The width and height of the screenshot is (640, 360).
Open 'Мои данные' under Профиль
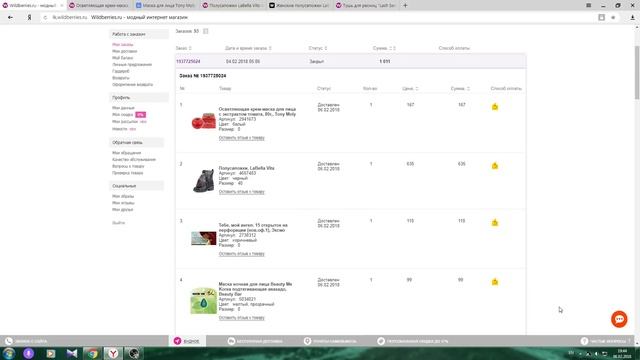coord(123,108)
